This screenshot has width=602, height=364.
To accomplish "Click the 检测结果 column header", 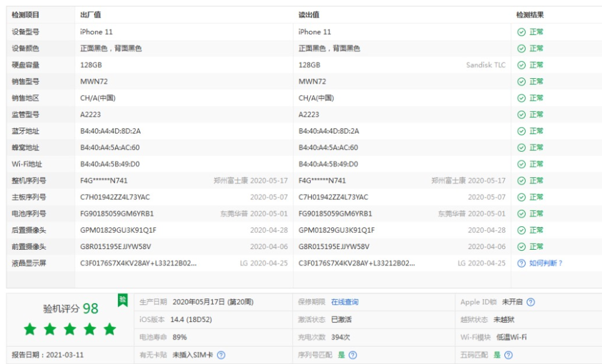I will tap(530, 15).
